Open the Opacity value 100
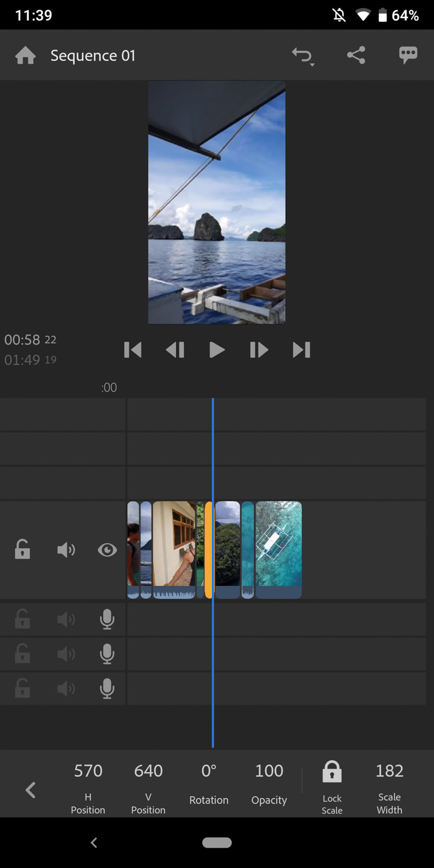 coord(269,771)
